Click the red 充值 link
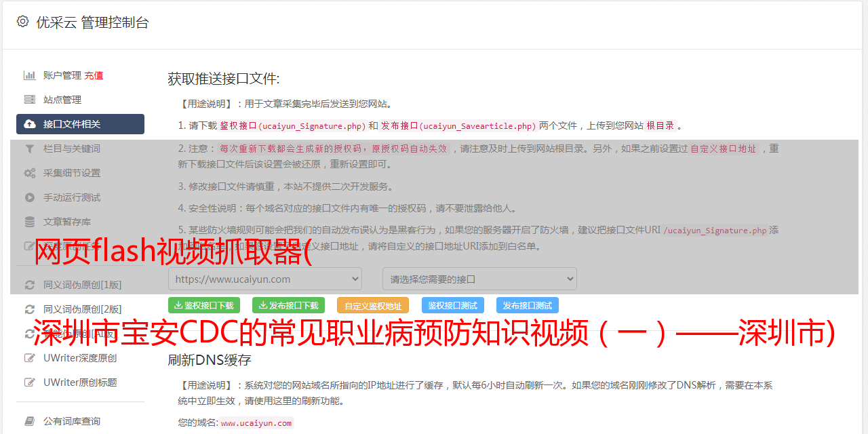 (x=94, y=75)
